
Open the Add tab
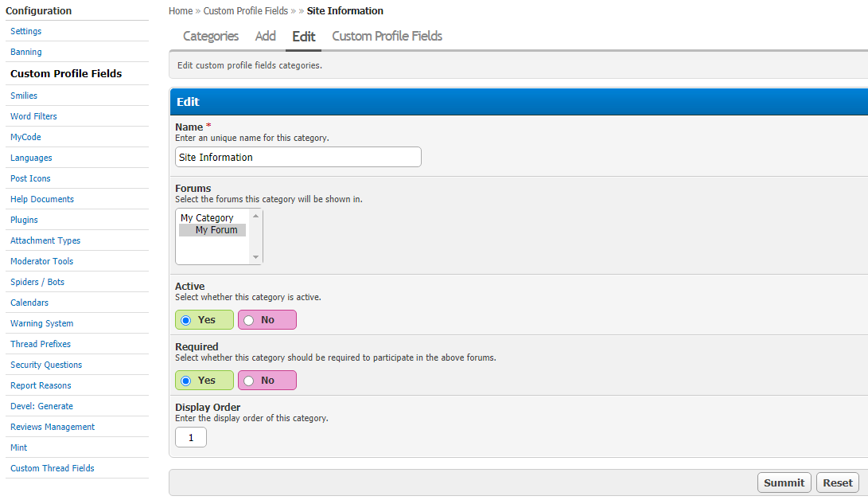click(x=266, y=37)
